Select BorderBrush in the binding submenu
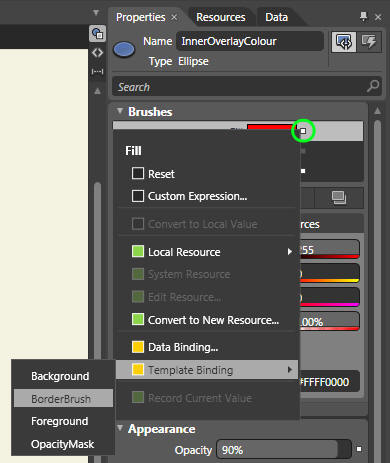The height and width of the screenshot is (463, 390). click(63, 398)
